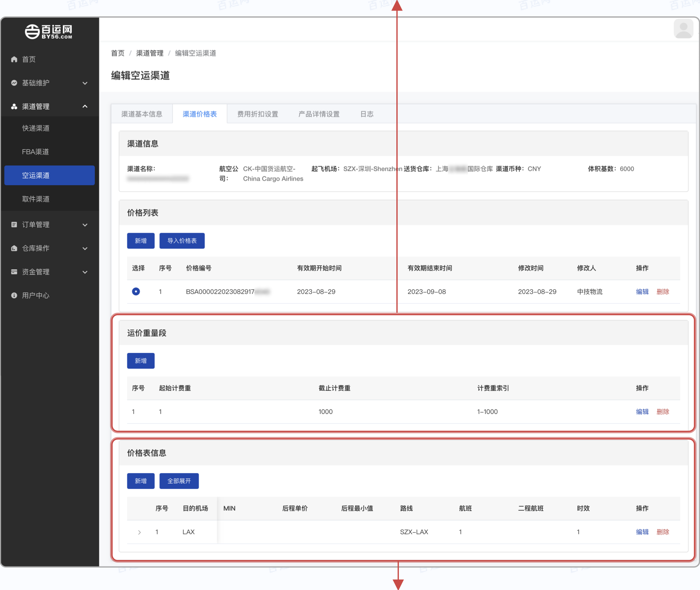Select the radio button for price row 1
This screenshot has width=700, height=590.
(x=136, y=291)
